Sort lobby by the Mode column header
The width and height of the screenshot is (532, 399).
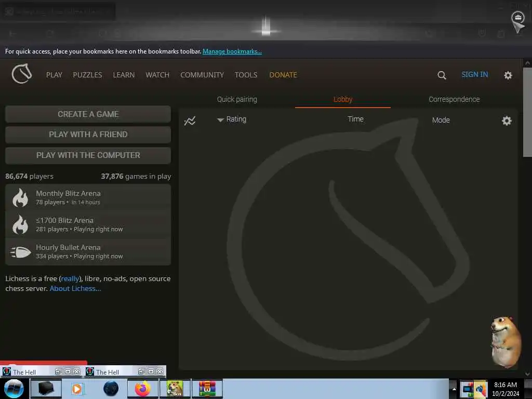(441, 120)
